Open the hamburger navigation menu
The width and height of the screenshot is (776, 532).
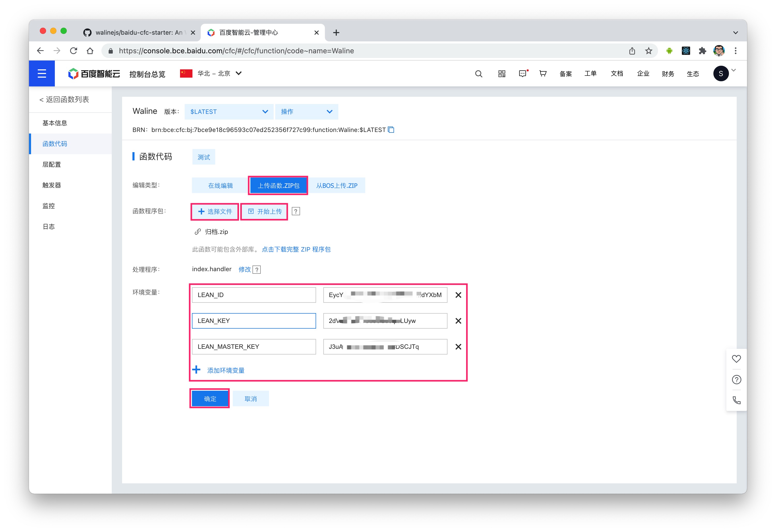[x=42, y=73]
